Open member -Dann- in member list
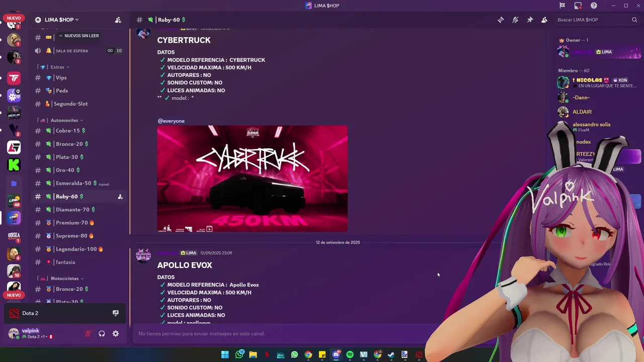This screenshot has height=362, width=644. 599,98
